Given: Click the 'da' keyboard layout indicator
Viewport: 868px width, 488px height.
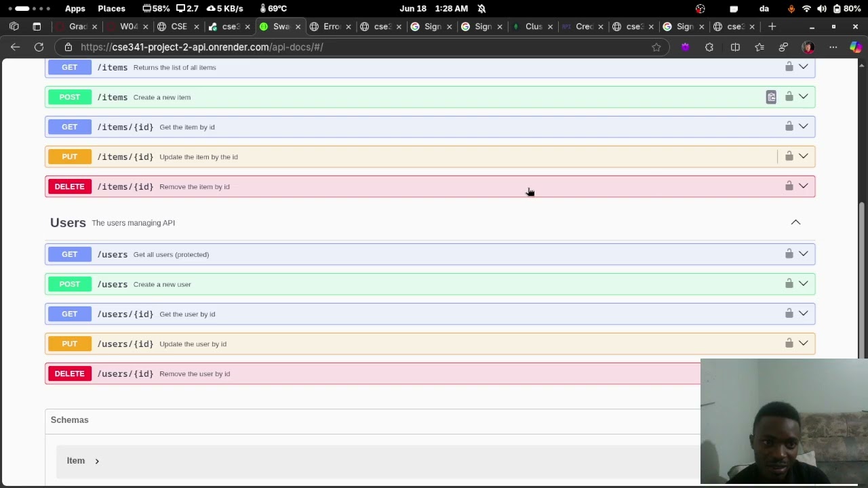Looking at the screenshot, I should 764,9.
